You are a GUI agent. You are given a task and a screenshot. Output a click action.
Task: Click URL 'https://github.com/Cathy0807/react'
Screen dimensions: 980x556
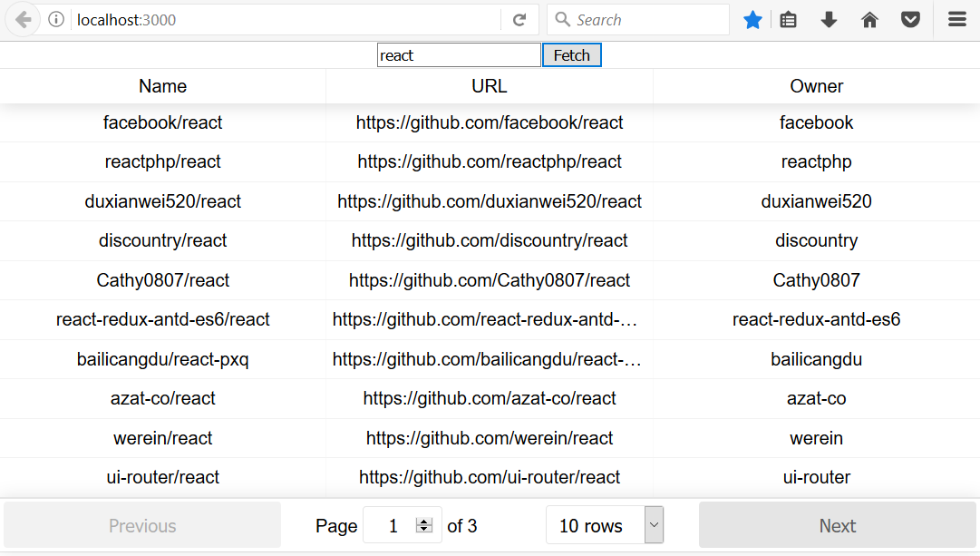tap(490, 280)
